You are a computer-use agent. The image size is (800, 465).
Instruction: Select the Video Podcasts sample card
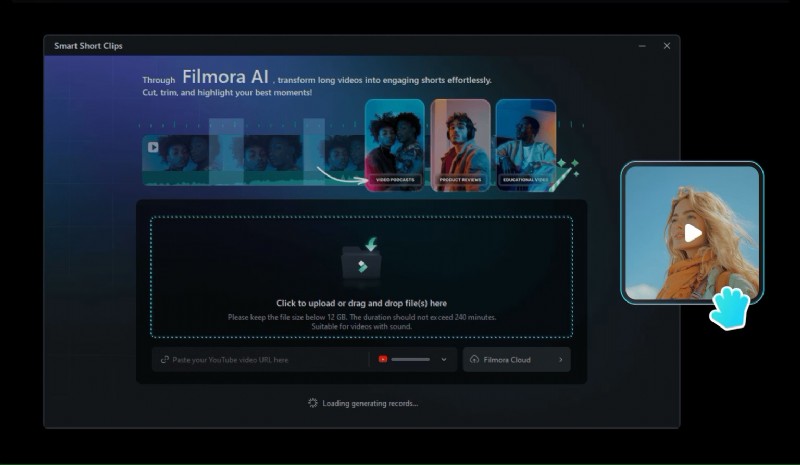(x=395, y=144)
